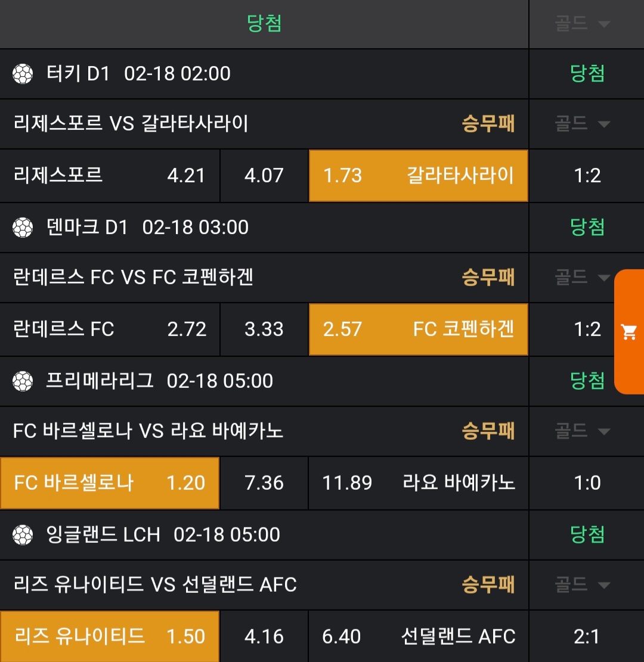Click the 당첨 tab at the top

pyautogui.click(x=264, y=24)
